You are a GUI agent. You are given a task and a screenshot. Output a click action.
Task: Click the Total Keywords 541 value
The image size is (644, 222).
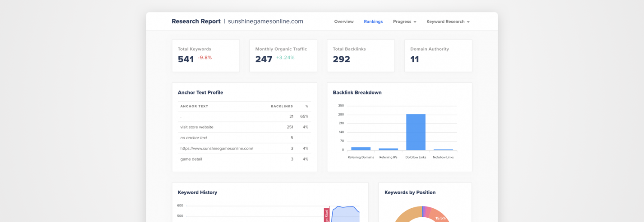tap(186, 59)
